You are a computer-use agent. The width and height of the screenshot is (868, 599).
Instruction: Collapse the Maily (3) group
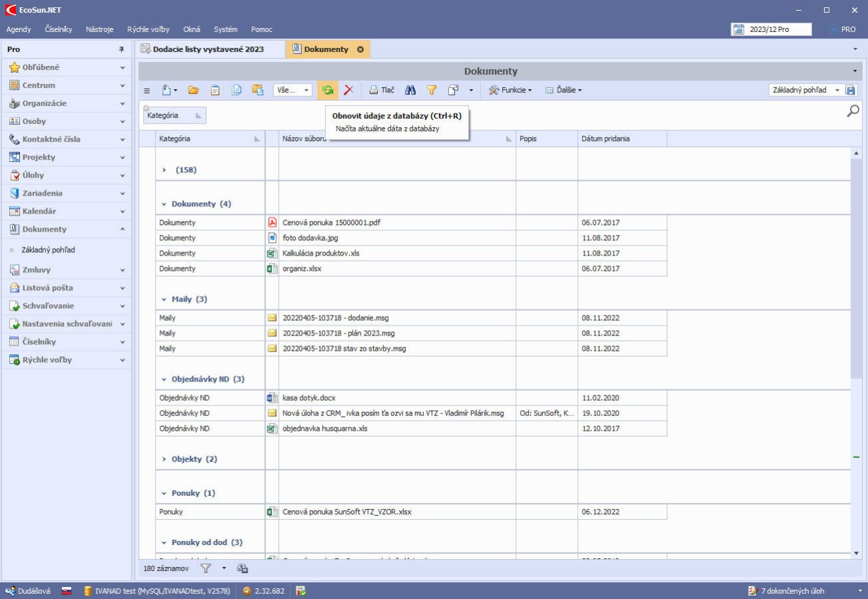(164, 299)
